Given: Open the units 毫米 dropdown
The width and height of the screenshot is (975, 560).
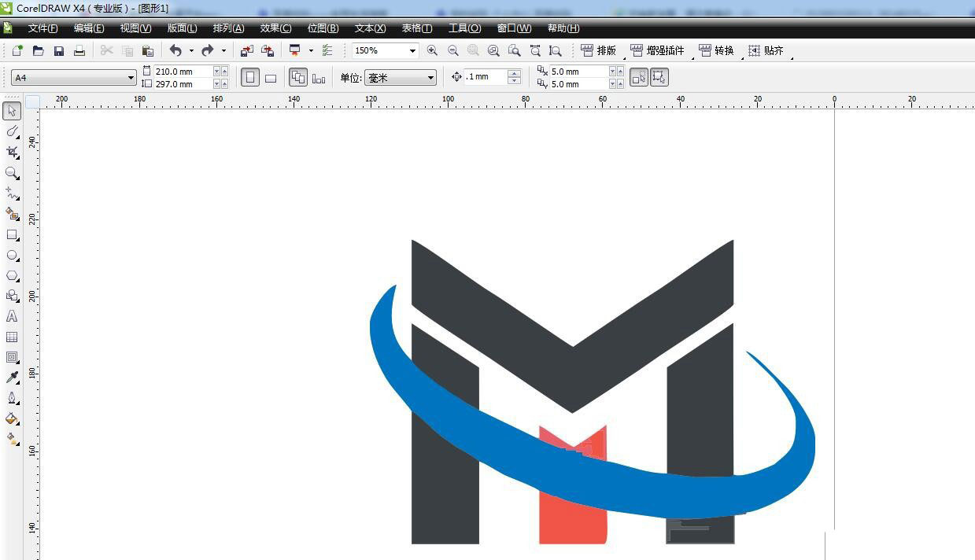Looking at the screenshot, I should tap(430, 78).
